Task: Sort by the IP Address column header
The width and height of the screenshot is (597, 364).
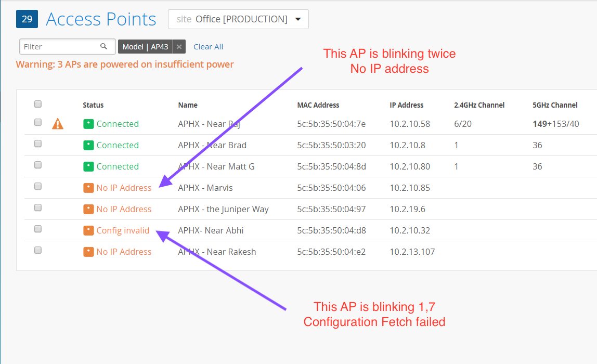Action: pyautogui.click(x=407, y=105)
